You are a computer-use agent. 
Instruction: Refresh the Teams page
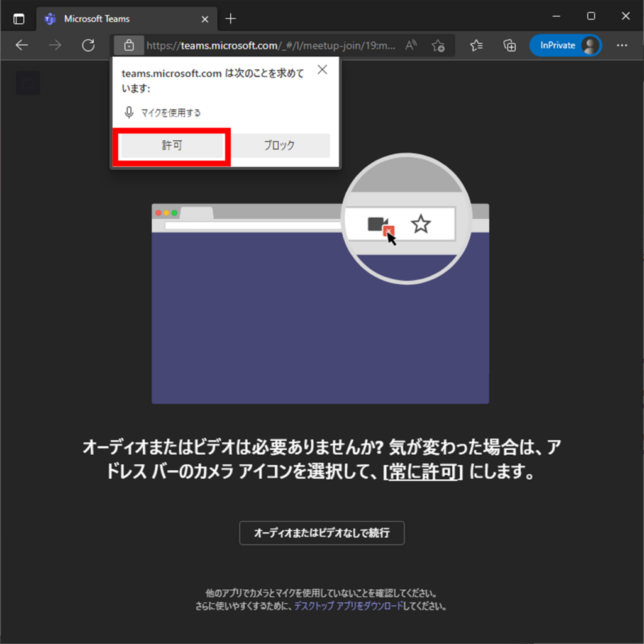tap(89, 45)
